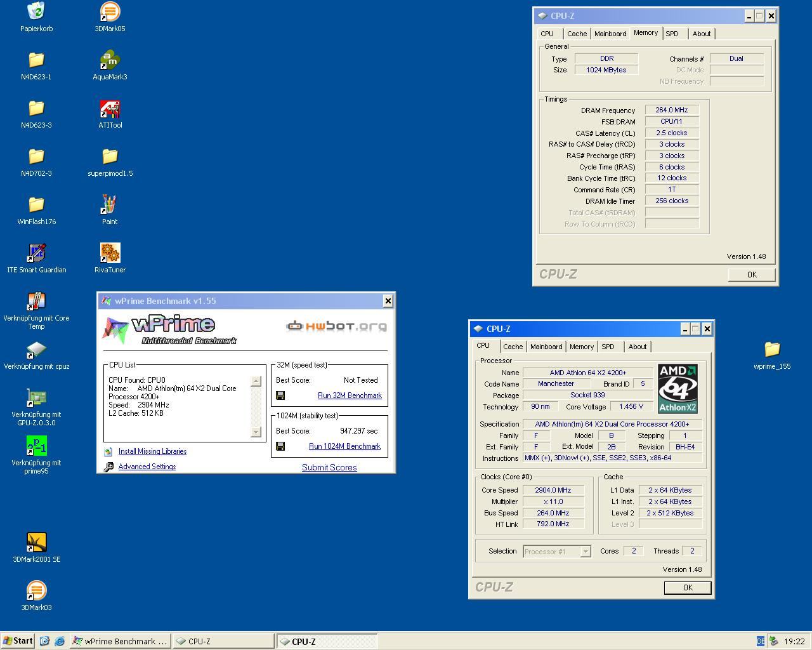Click the HWBOT.org logo in wPrime
The image size is (812, 650).
pyautogui.click(x=336, y=326)
